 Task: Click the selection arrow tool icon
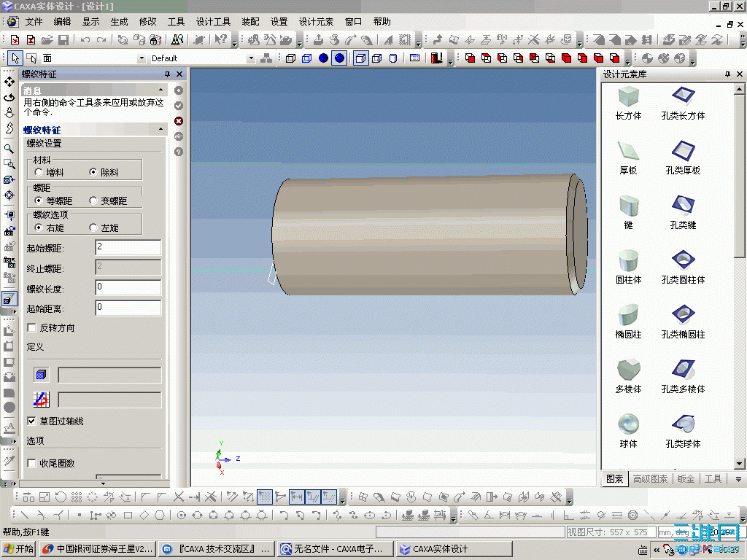[15, 58]
